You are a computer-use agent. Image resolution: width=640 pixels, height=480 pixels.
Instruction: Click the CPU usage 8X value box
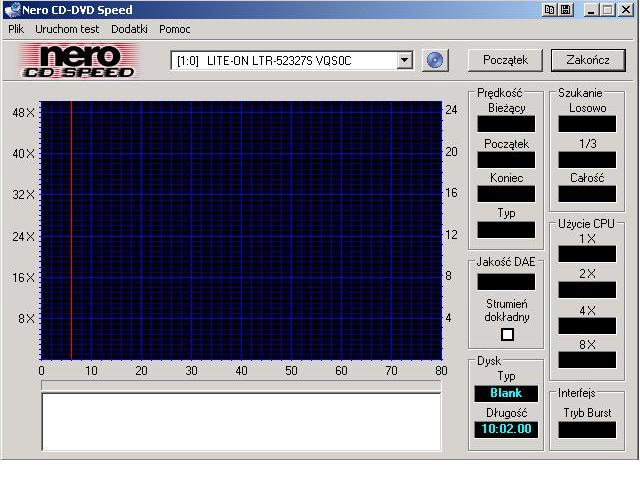pyautogui.click(x=587, y=360)
